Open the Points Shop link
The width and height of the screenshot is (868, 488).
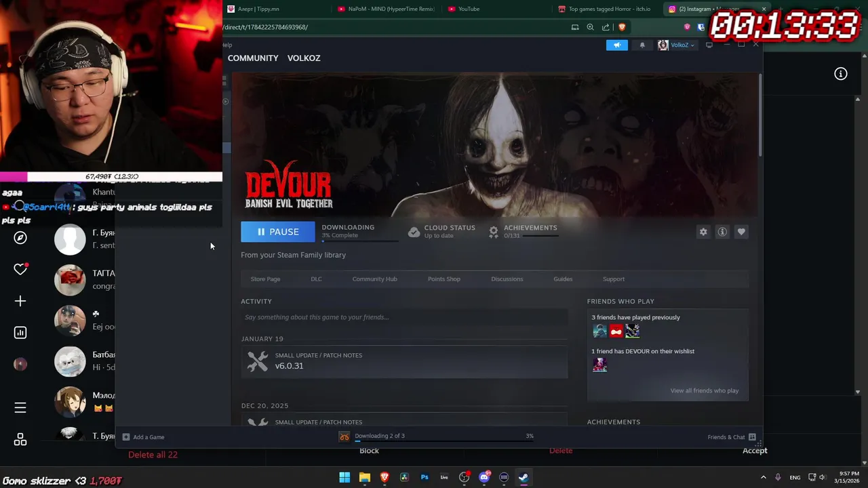click(444, 279)
